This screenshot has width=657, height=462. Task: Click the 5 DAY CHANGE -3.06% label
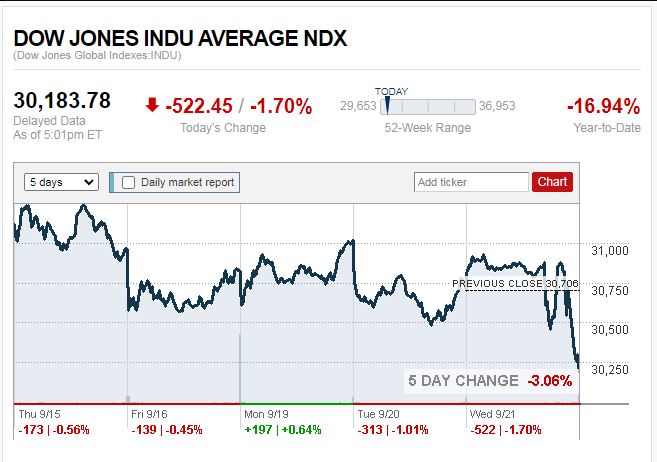(489, 380)
